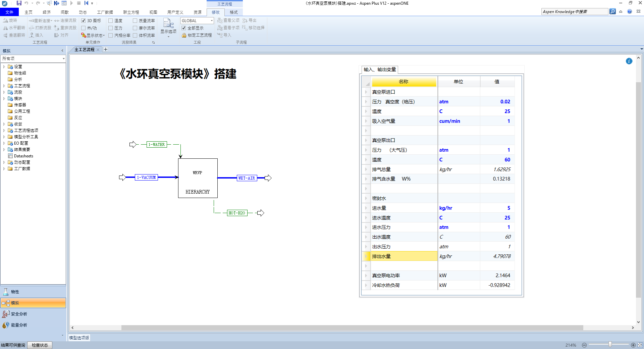Click the Run simulation play icon

coord(71,3)
